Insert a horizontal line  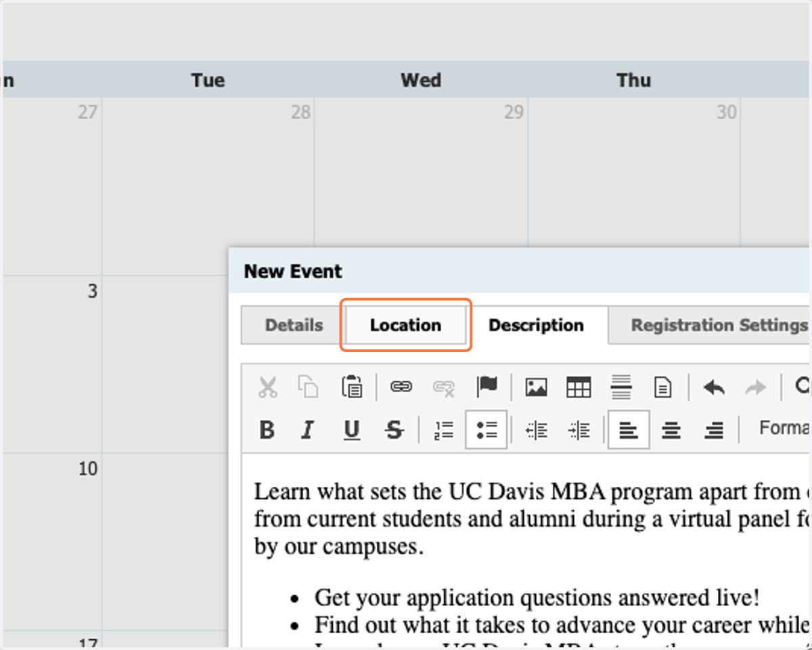point(621,387)
